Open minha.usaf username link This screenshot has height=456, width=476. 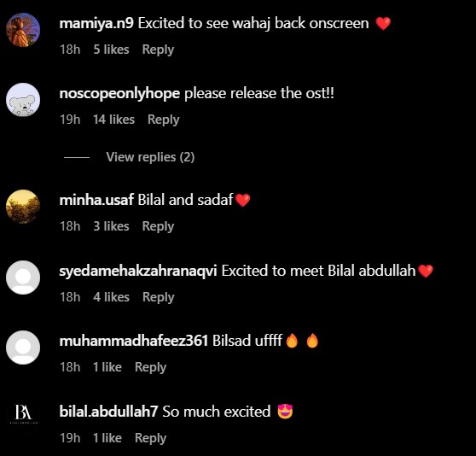click(96, 200)
